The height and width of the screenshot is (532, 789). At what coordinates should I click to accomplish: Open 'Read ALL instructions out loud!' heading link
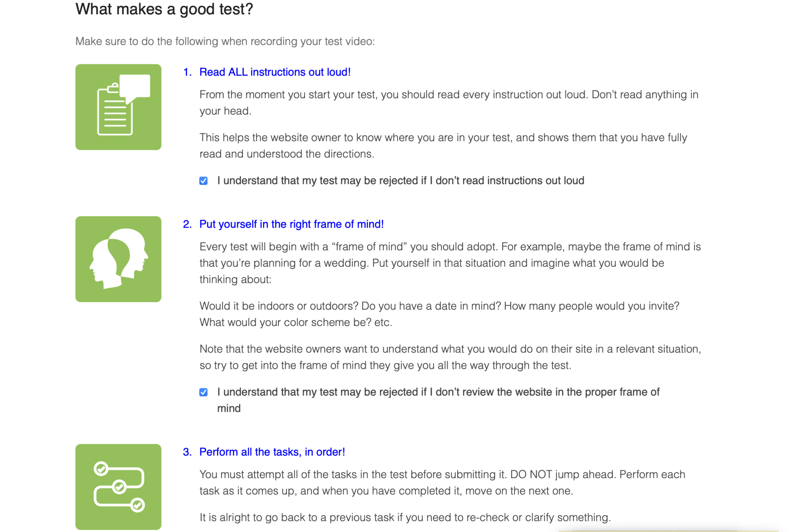coord(275,72)
